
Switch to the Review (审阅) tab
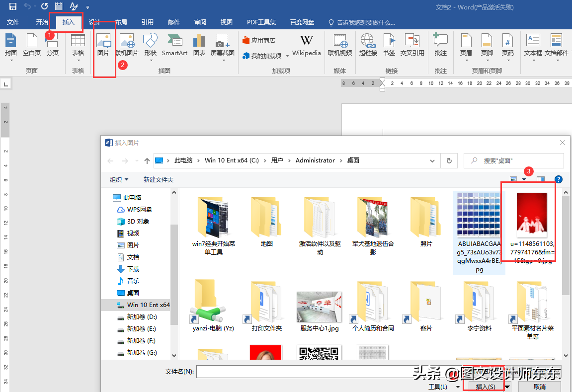pos(200,22)
